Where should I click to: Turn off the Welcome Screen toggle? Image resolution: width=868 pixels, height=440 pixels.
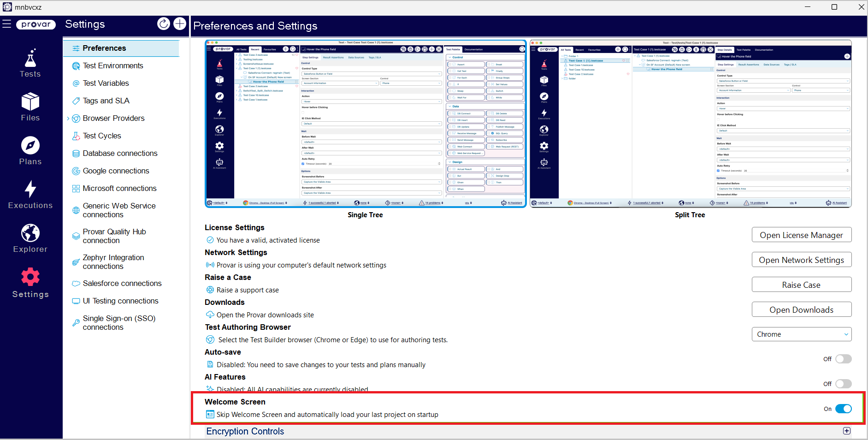(x=844, y=409)
